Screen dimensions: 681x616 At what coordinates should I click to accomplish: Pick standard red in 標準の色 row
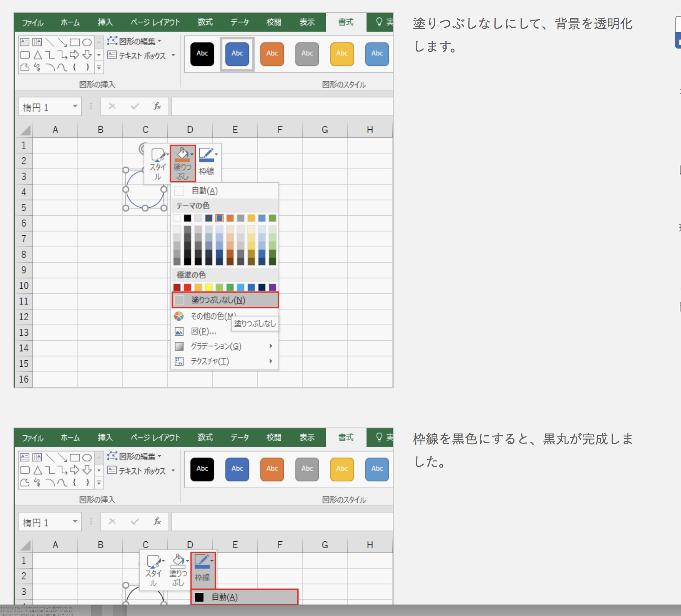(x=187, y=287)
